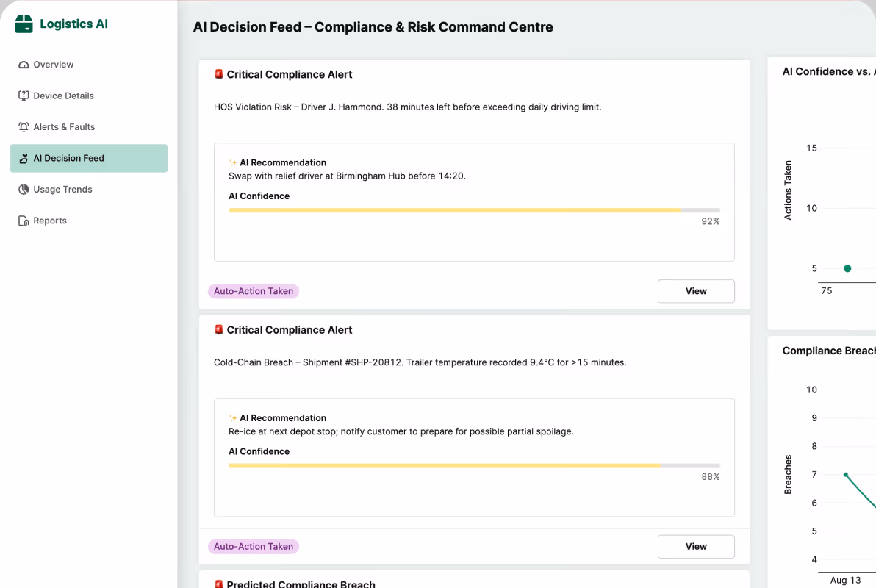Open the Reports section
The width and height of the screenshot is (876, 588).
click(x=88, y=220)
